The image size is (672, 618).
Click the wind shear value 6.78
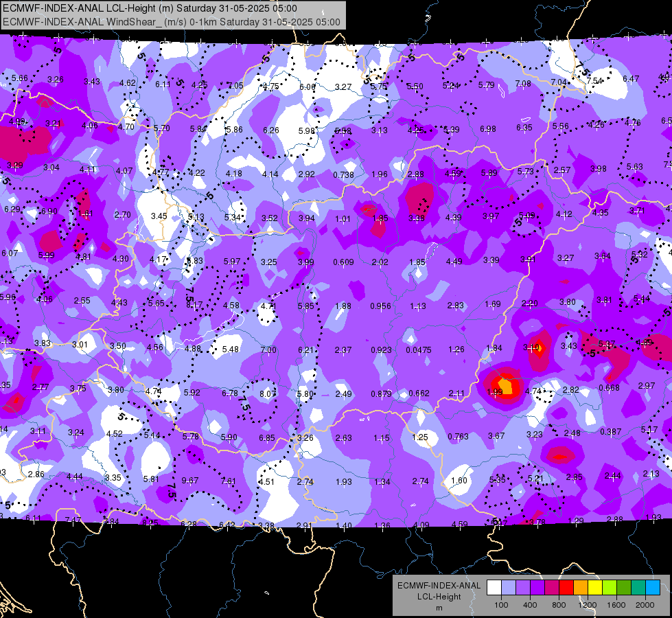tap(230, 393)
